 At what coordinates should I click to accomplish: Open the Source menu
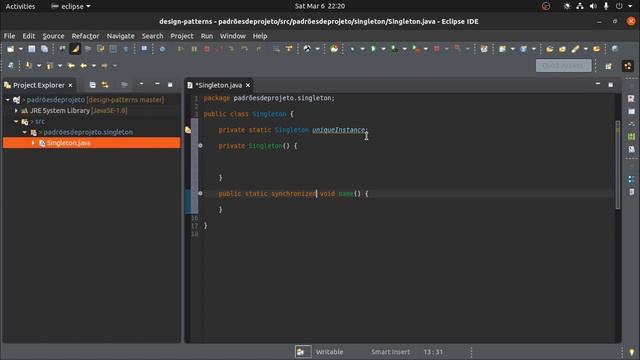[53, 36]
